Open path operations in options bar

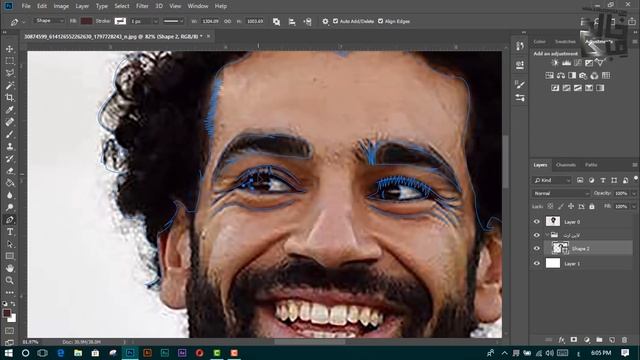276,22
